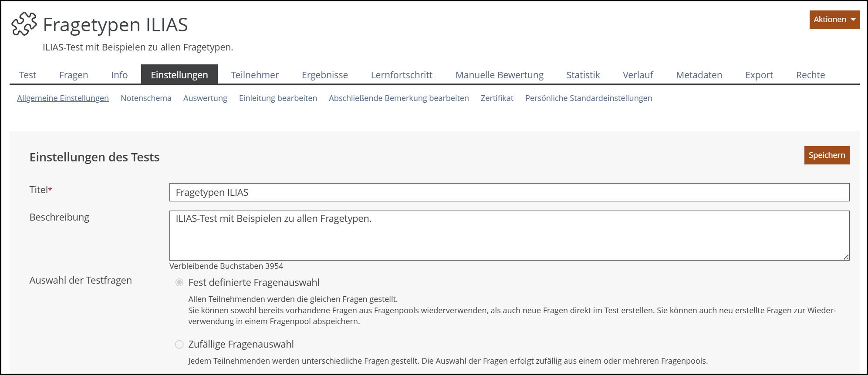This screenshot has width=868, height=375.
Task: Select Zufällige Fragenauswahl radio button
Action: pyautogui.click(x=179, y=345)
